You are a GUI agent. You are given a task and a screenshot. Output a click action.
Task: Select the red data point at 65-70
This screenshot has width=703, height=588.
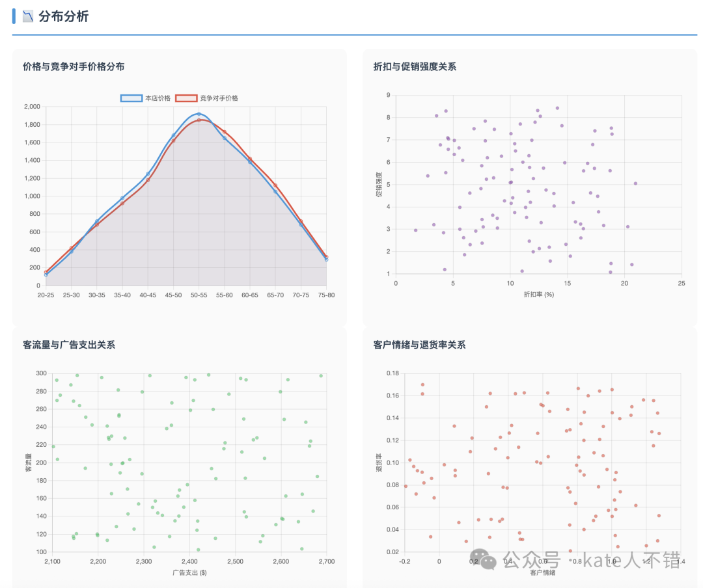click(275, 185)
